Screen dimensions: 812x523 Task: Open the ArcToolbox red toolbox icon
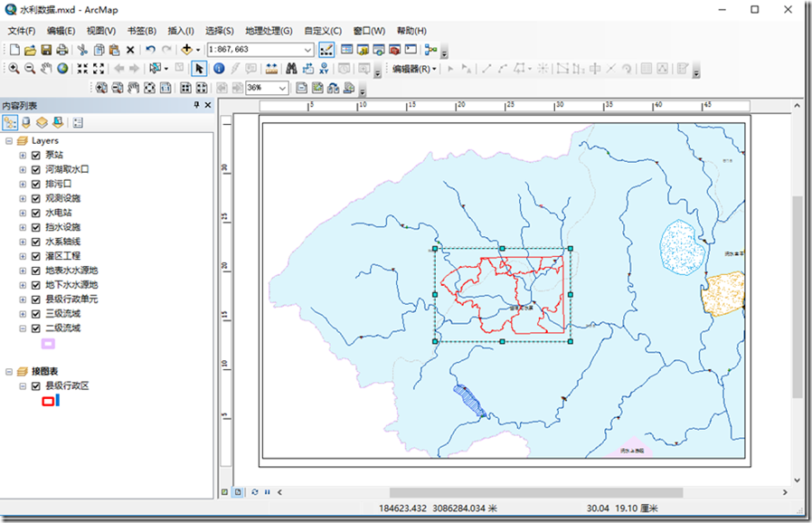click(394, 50)
